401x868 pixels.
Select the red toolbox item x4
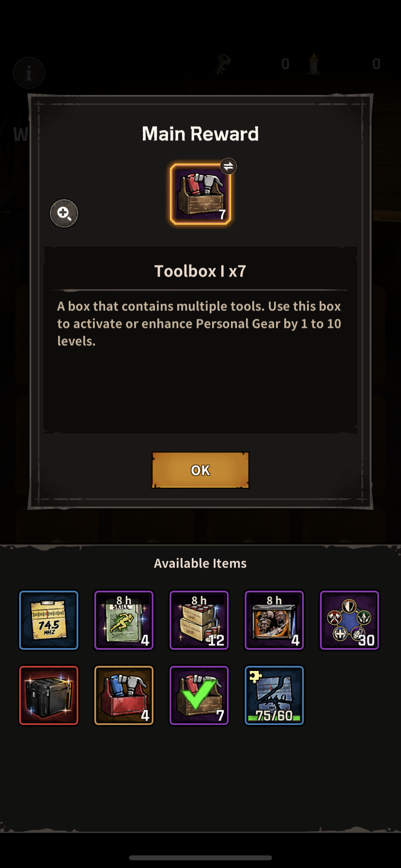[124, 696]
